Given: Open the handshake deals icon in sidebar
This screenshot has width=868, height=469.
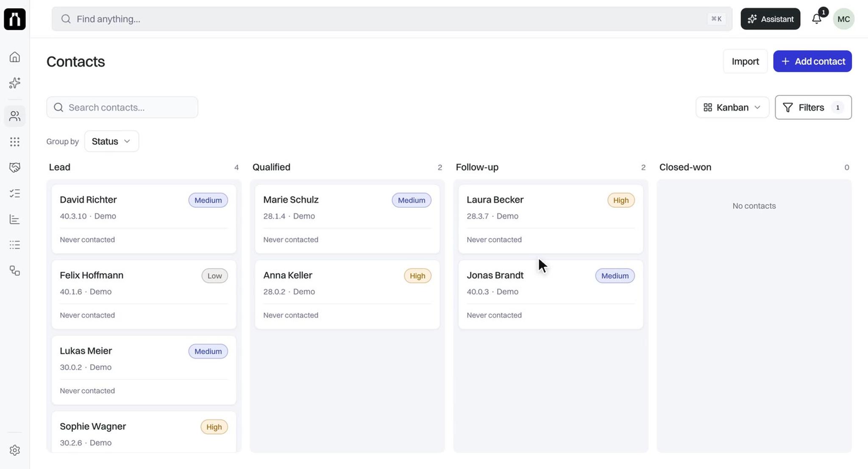Looking at the screenshot, I should (15, 167).
